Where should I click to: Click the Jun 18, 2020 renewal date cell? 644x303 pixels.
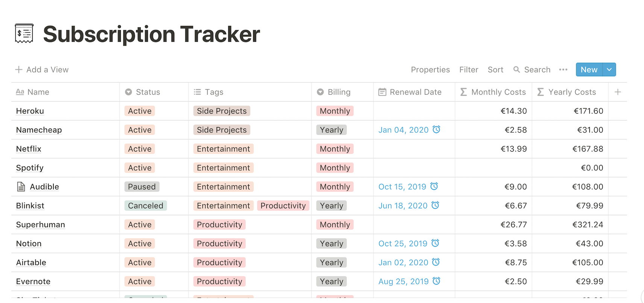[x=403, y=205]
